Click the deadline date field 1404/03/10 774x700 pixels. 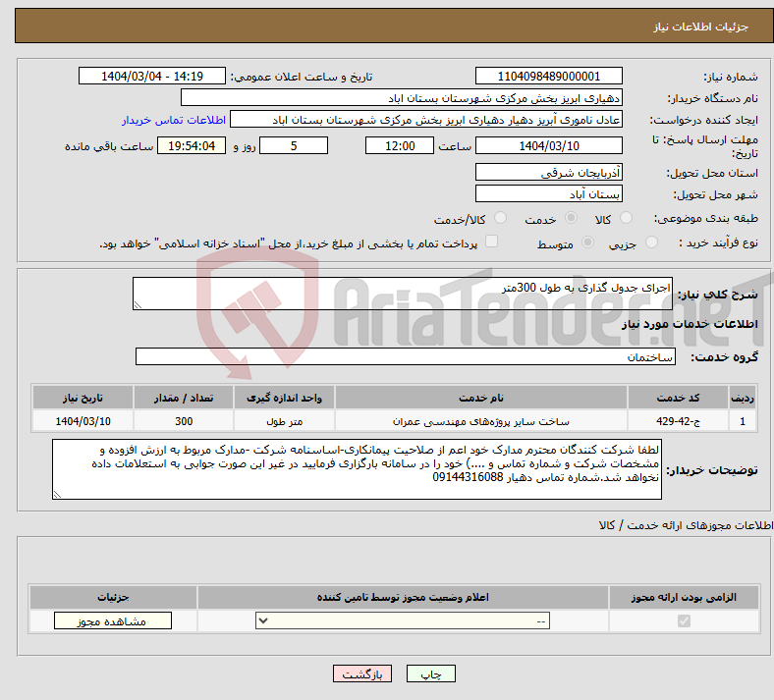click(x=548, y=145)
